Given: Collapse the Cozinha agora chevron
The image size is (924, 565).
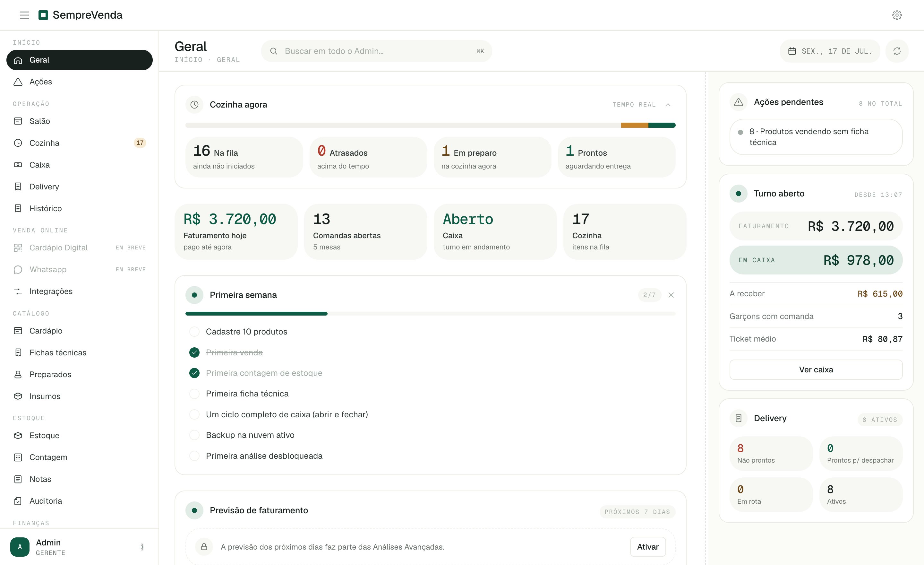Looking at the screenshot, I should point(668,105).
